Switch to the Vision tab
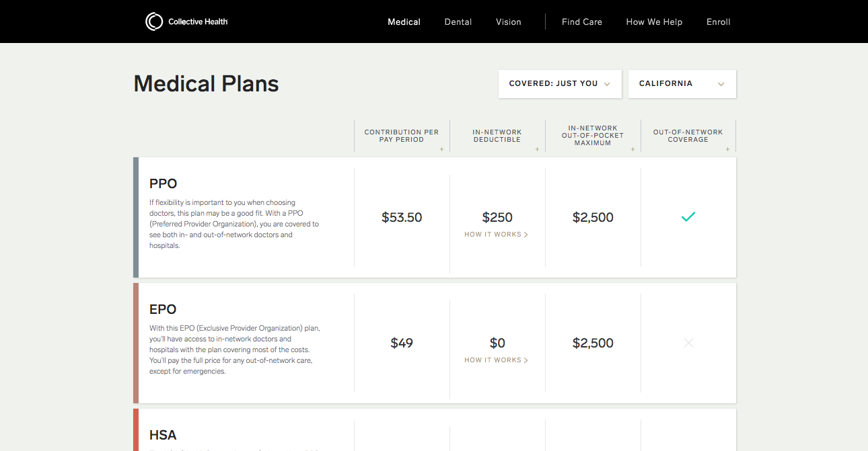 pos(509,22)
